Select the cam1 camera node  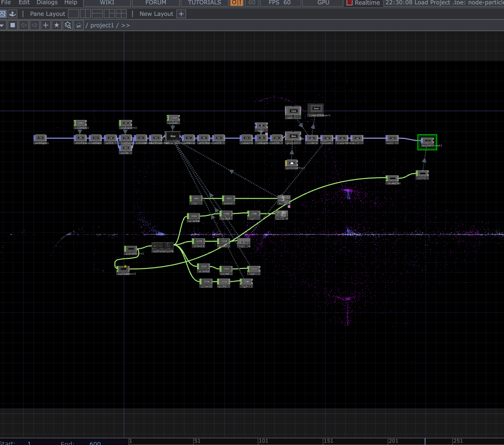tap(293, 111)
